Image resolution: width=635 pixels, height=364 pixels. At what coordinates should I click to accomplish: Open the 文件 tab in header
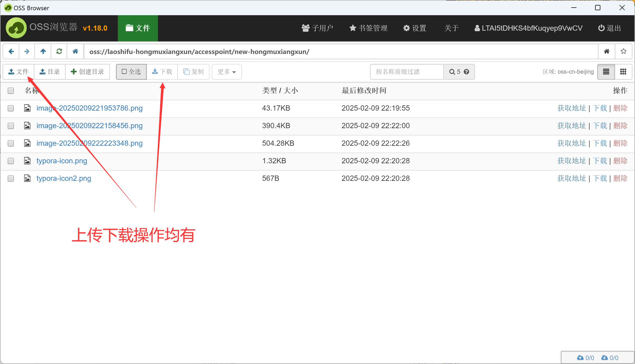coord(138,28)
